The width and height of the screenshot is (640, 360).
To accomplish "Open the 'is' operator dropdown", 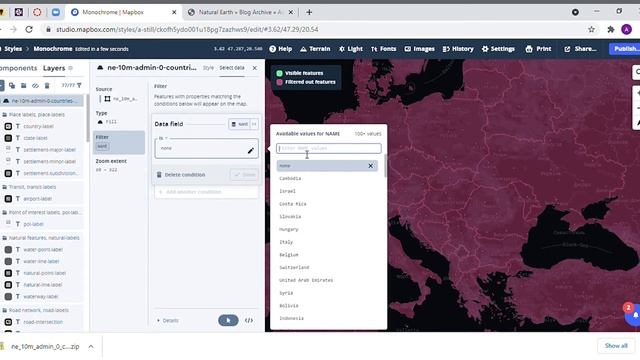I will tap(163, 138).
